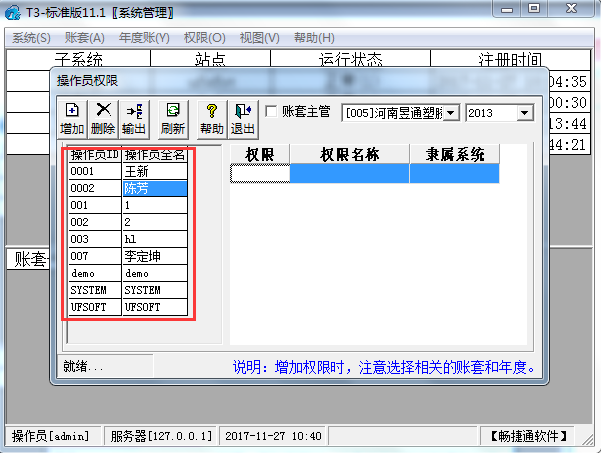Open 帮助 (Help) from the dialog toolbar
The image size is (601, 453).
(x=212, y=119)
